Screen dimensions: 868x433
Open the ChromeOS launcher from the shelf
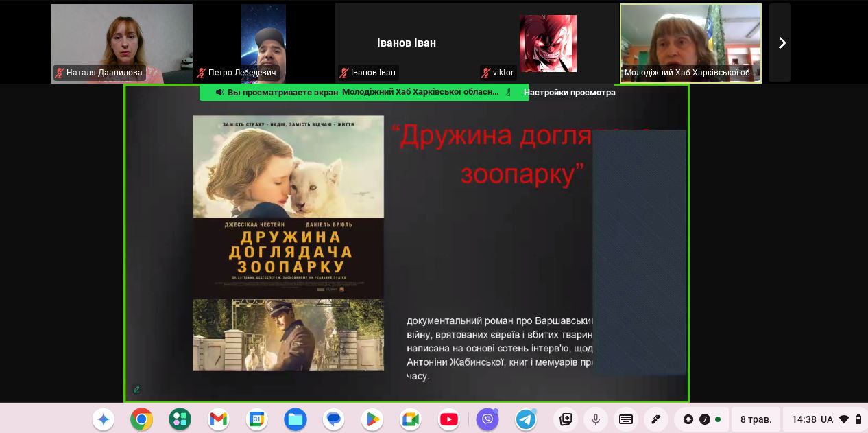104,419
